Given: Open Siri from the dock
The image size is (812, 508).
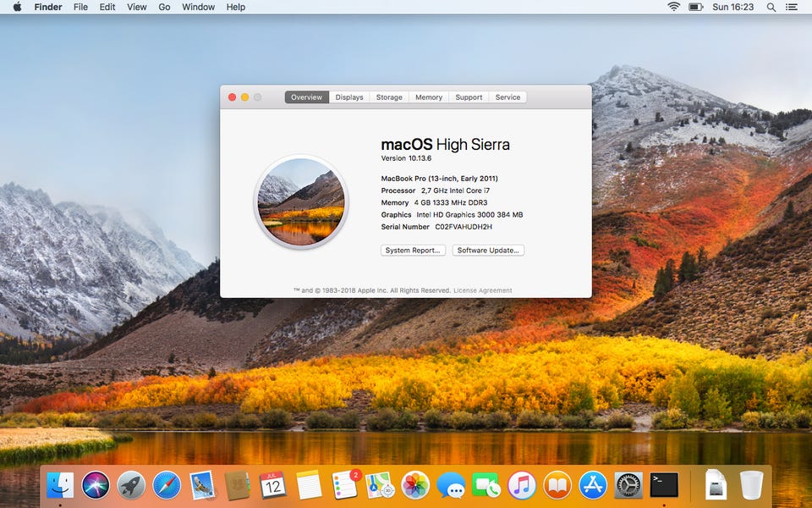Looking at the screenshot, I should (96, 485).
